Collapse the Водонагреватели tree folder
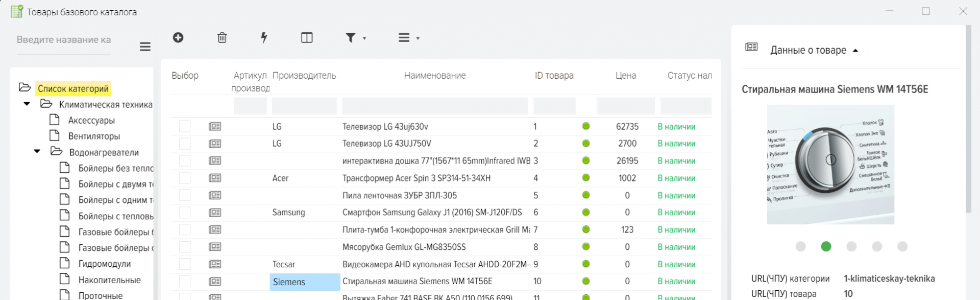 [x=37, y=152]
